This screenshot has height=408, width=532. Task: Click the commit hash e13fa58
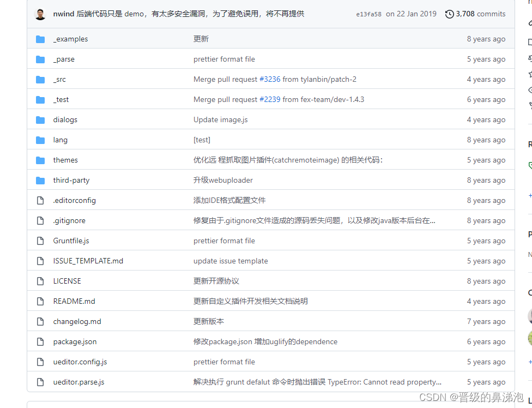369,14
